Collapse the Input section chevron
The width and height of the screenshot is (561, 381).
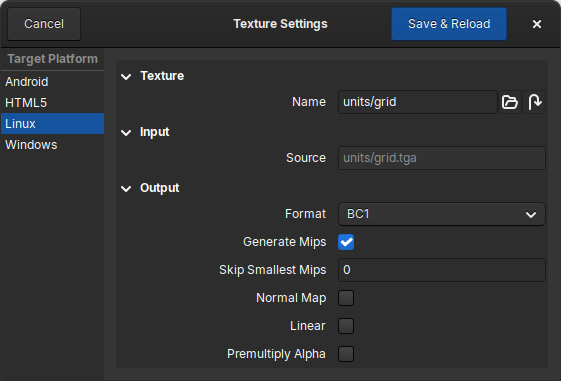point(126,132)
